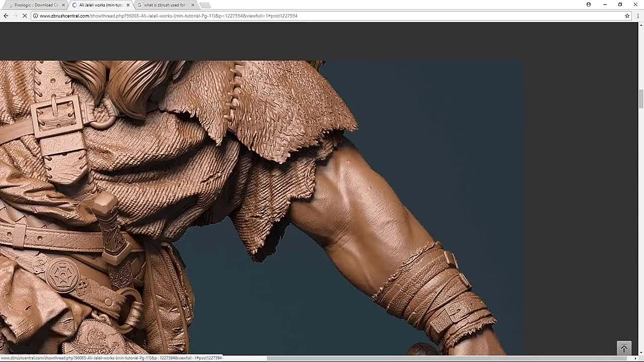Screen dimensions: 644x362
Task: Open the Chrome three-dot menu
Action: [x=638, y=16]
